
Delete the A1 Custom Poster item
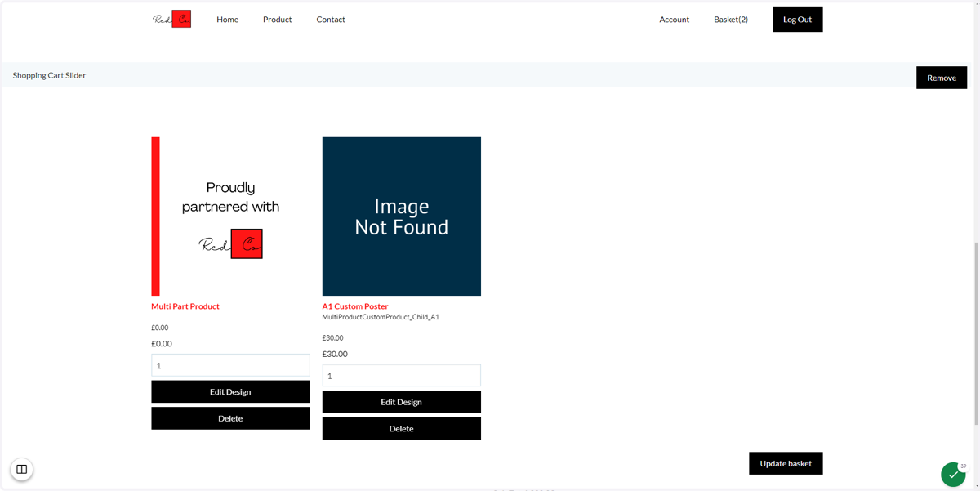[402, 428]
